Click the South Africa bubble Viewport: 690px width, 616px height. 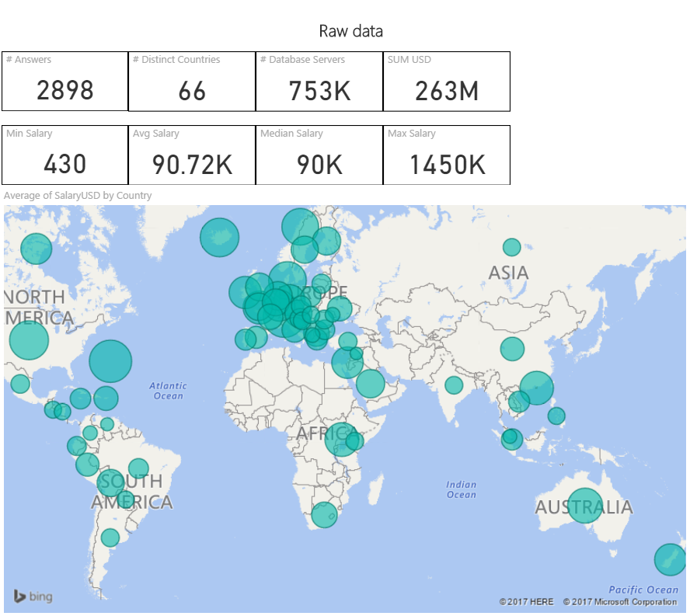324,515
